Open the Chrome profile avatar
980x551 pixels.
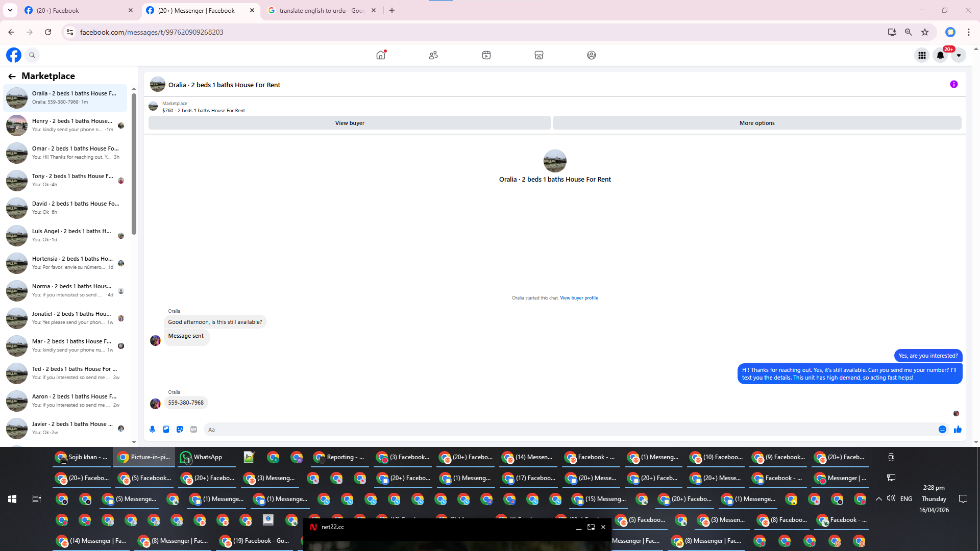coord(950,32)
